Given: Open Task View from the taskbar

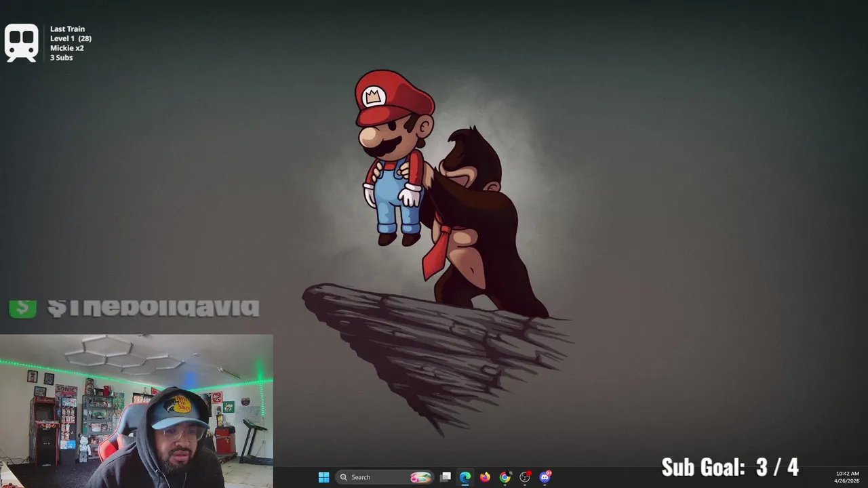Looking at the screenshot, I should (x=446, y=477).
